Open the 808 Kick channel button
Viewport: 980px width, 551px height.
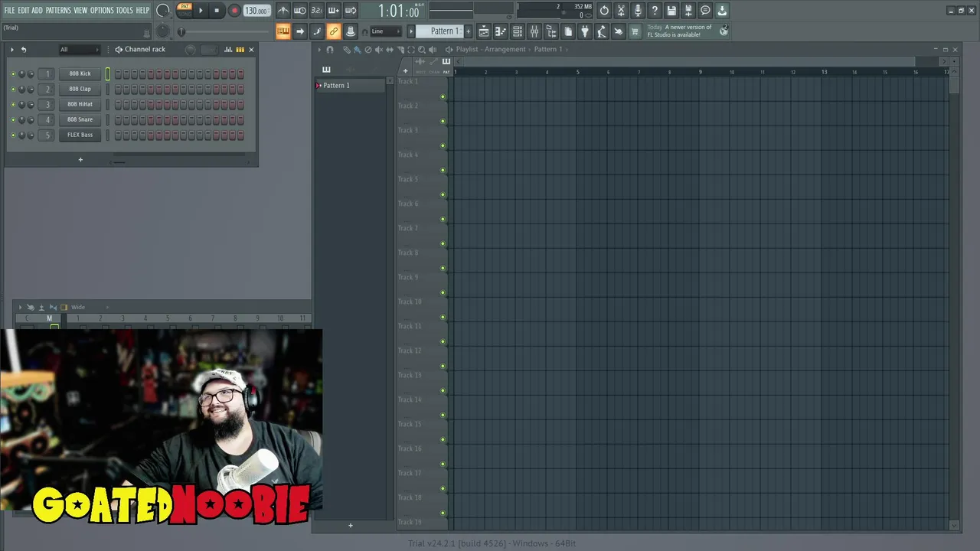pyautogui.click(x=80, y=73)
